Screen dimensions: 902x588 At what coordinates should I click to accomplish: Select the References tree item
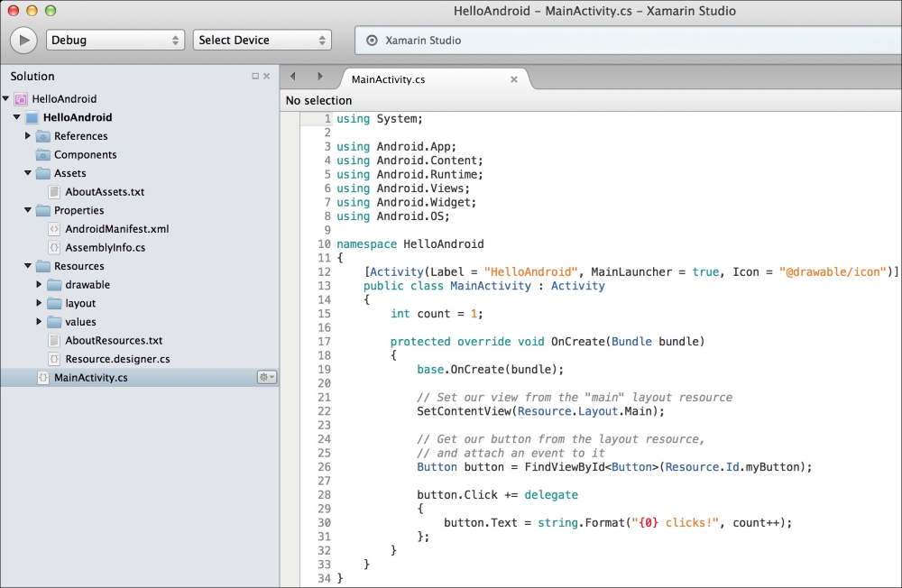click(81, 136)
